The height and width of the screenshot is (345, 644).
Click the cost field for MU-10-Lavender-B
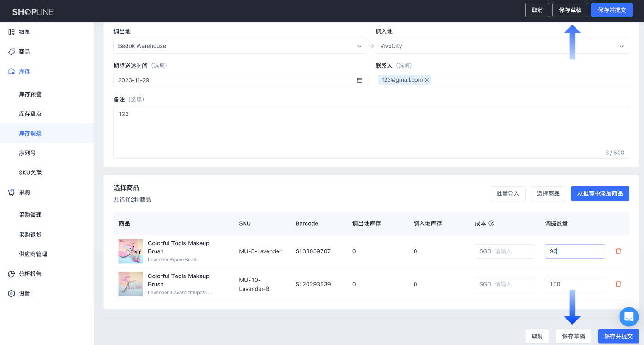(x=505, y=284)
